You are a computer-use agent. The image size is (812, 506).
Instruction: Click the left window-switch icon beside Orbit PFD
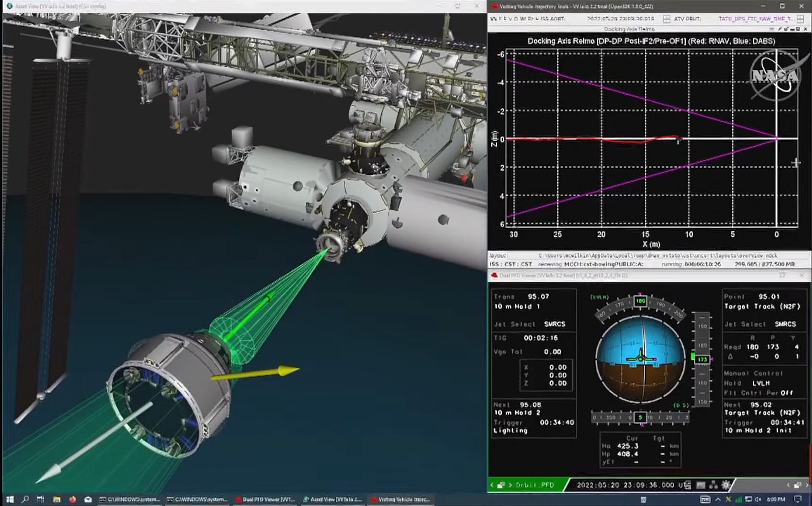point(501,485)
